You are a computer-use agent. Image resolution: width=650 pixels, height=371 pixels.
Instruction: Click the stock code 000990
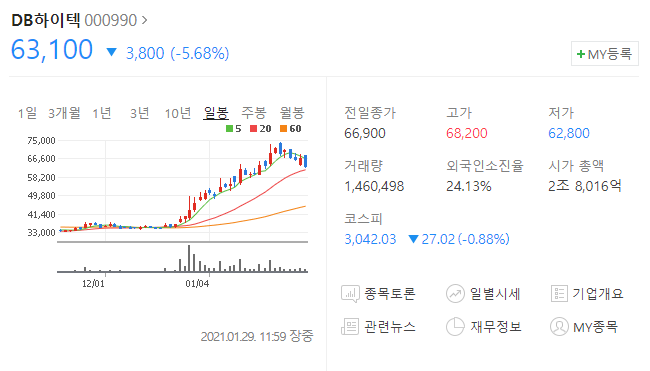pos(111,20)
